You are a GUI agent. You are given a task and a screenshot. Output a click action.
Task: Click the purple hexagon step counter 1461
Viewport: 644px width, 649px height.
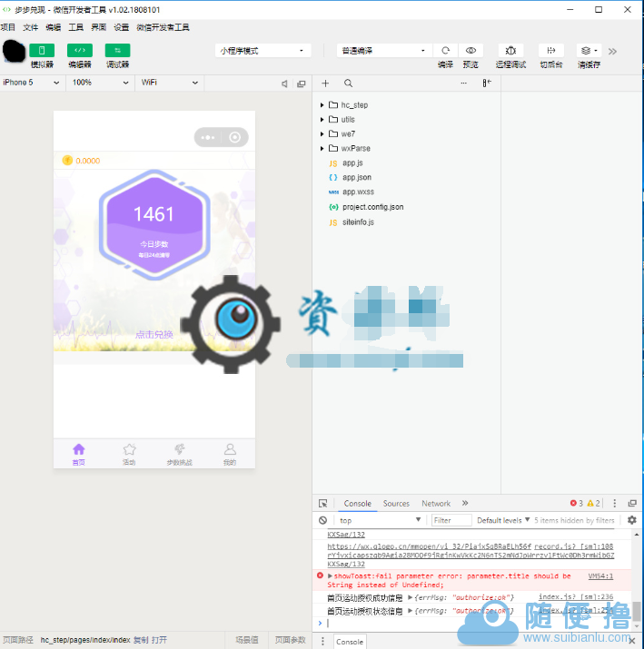154,225
